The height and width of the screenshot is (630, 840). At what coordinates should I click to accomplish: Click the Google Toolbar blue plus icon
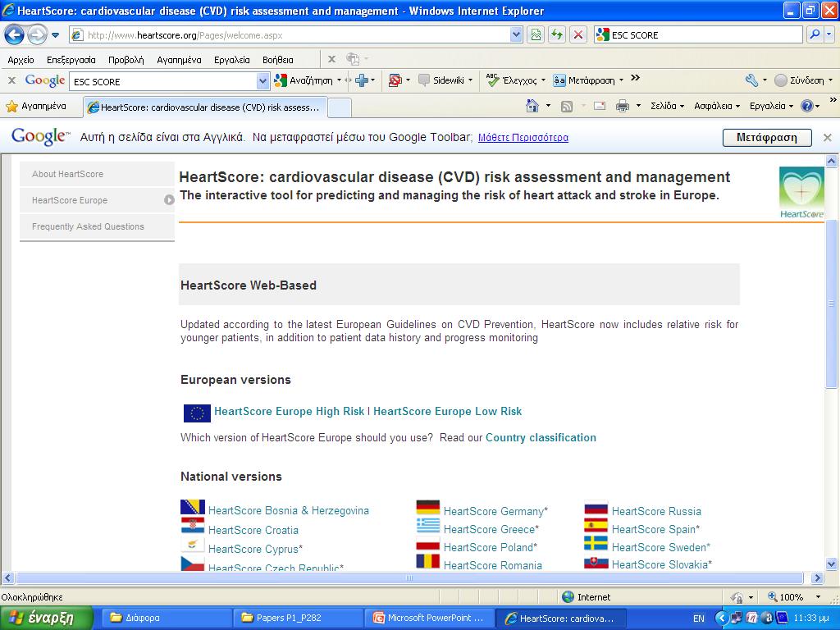(x=362, y=80)
